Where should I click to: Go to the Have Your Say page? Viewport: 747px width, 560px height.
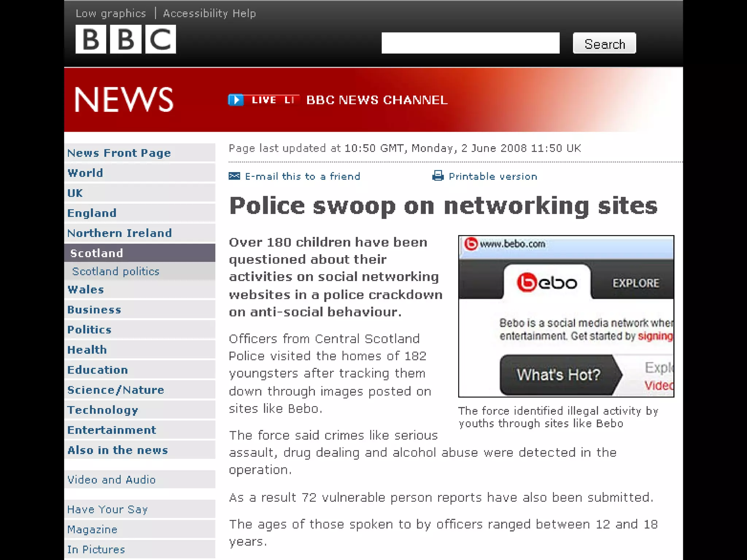107,509
